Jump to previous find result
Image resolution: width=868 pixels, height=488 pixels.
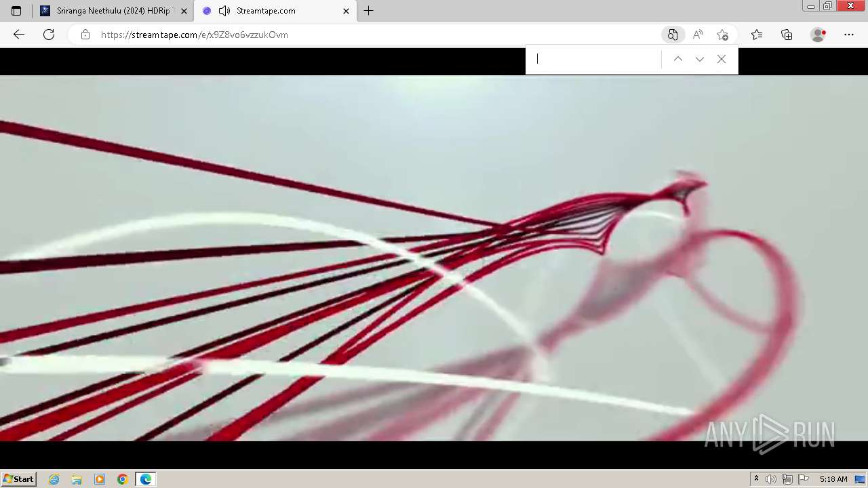[678, 59]
